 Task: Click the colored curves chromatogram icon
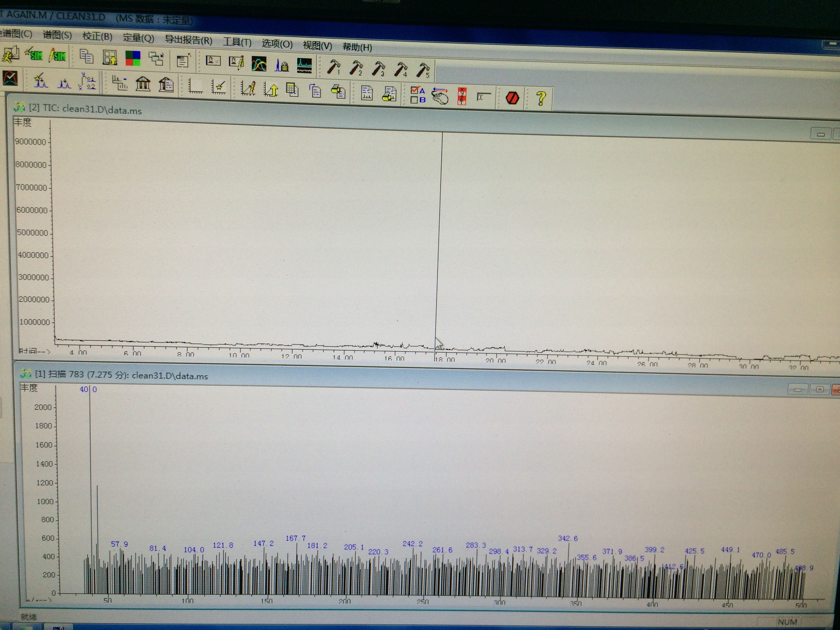259,64
